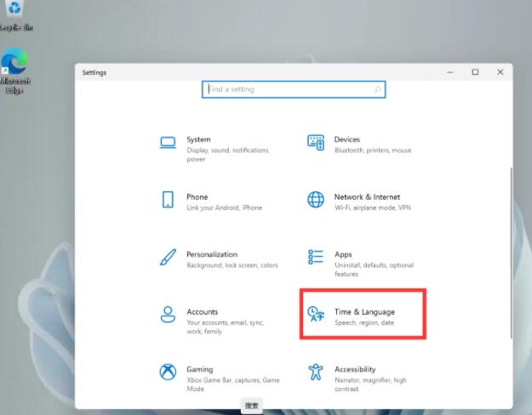Click 'Speech, region, date' text
The height and width of the screenshot is (415, 532).
[364, 322]
